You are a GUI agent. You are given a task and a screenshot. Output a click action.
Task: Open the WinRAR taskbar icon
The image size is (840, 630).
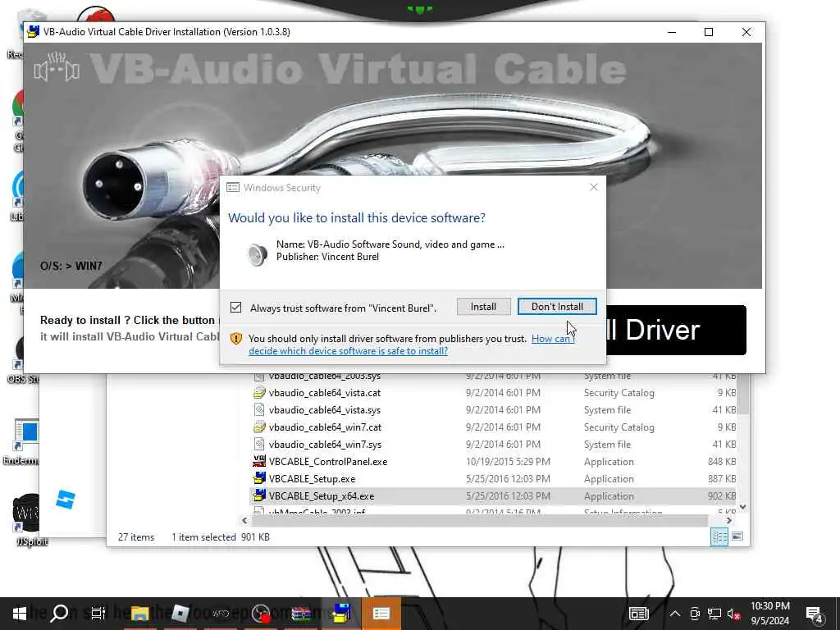coord(301,613)
